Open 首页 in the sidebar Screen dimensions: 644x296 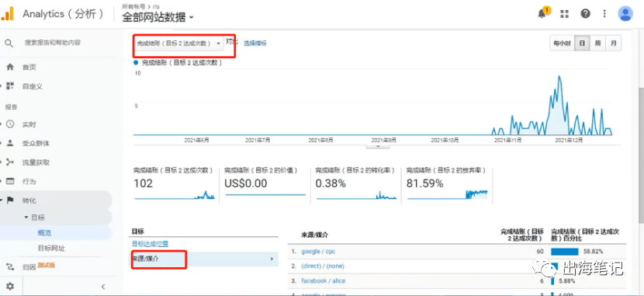(x=29, y=67)
